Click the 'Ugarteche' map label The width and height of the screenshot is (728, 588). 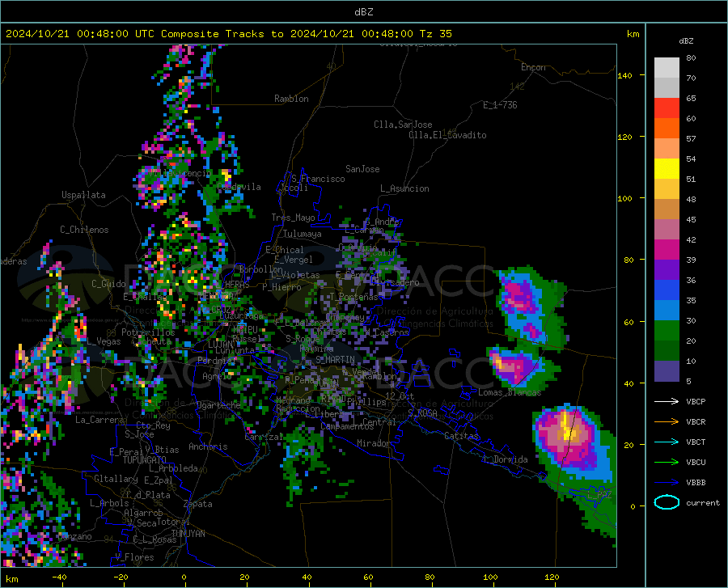tap(218, 405)
